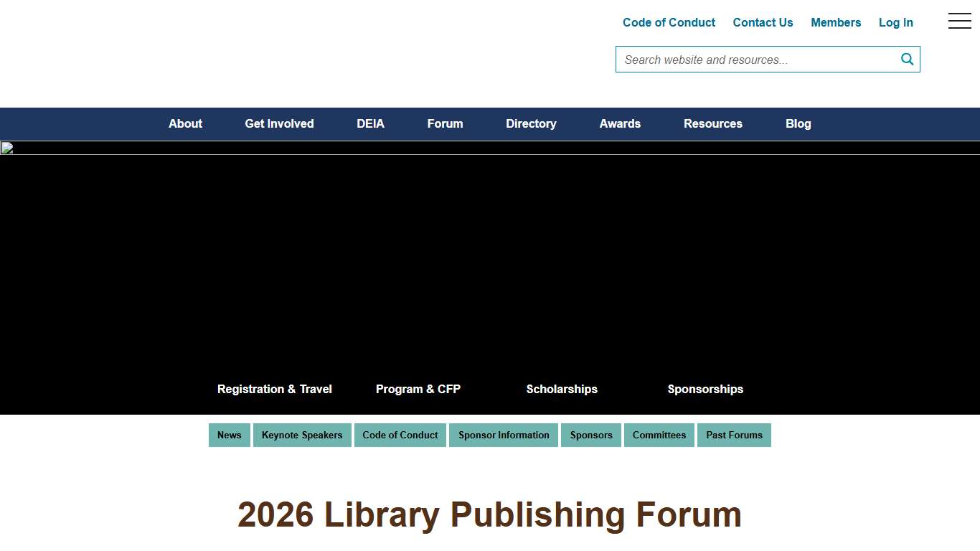View the Program & CFP page
Image resolution: width=980 pixels, height=551 pixels.
point(418,389)
